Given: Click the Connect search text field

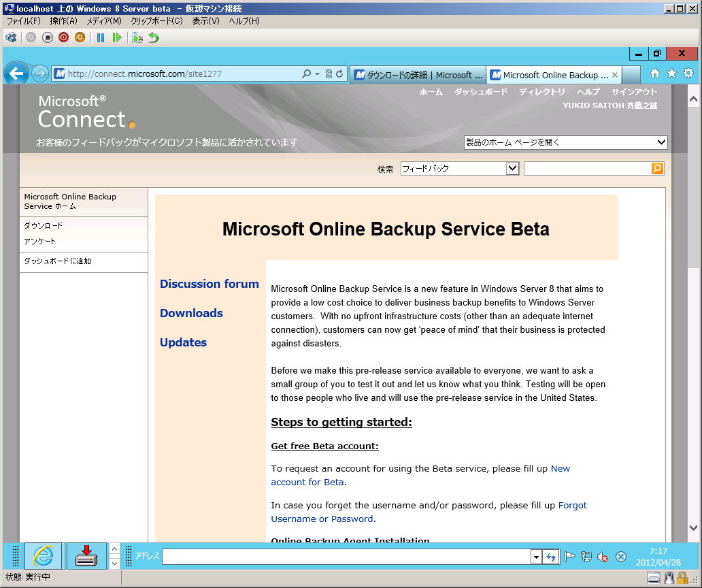Looking at the screenshot, I should tap(587, 168).
